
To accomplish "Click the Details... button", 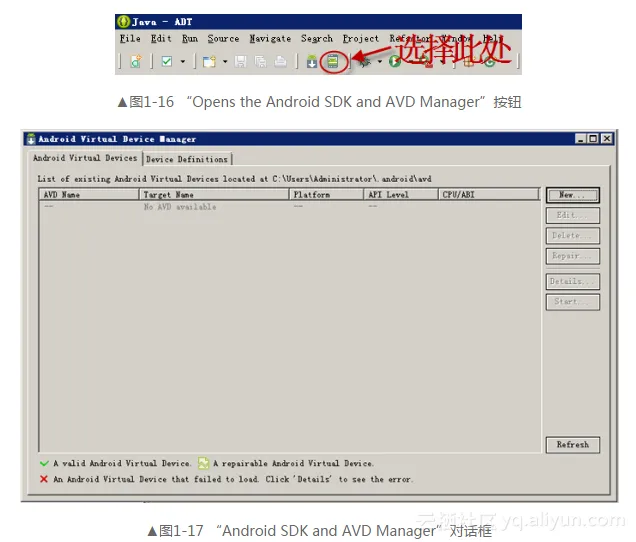I will (572, 282).
